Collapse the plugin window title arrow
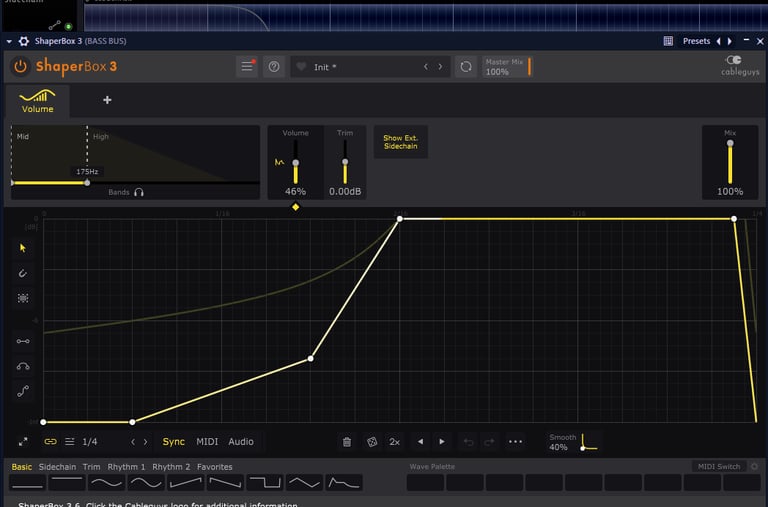The width and height of the screenshot is (768, 507). [9, 42]
